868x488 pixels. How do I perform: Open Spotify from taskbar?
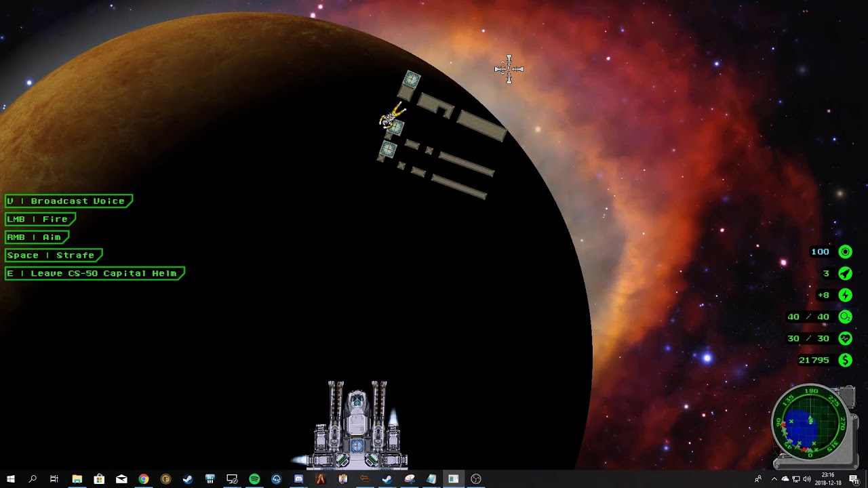[x=254, y=479]
